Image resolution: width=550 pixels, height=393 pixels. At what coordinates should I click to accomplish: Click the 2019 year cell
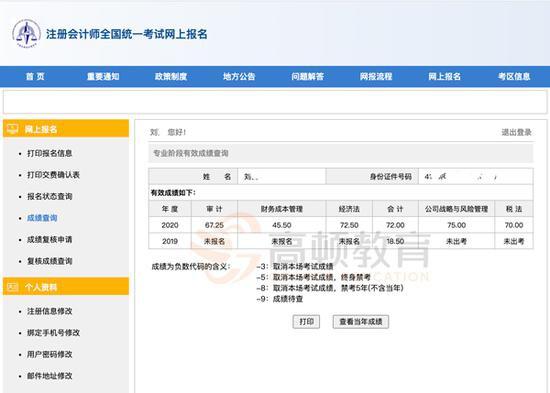(x=170, y=241)
